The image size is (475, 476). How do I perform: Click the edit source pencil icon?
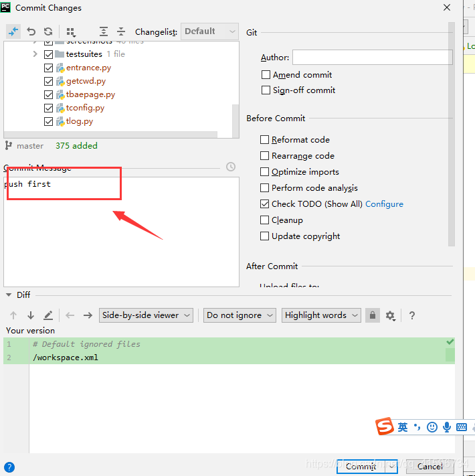pos(48,315)
